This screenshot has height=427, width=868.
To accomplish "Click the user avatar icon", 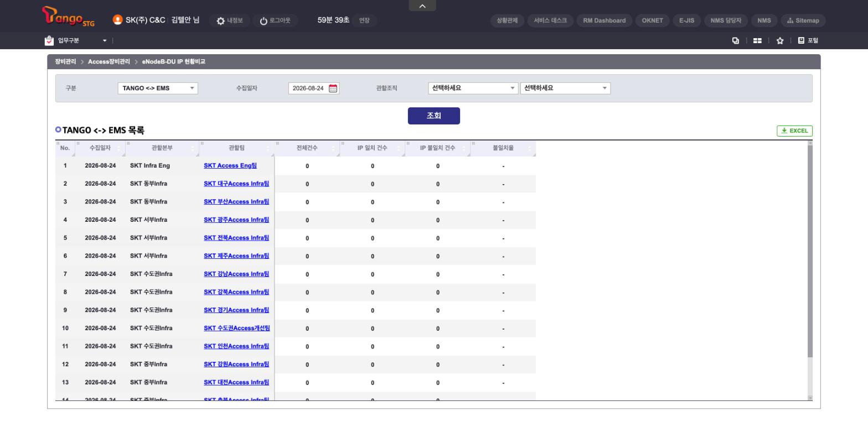I will coord(117,20).
